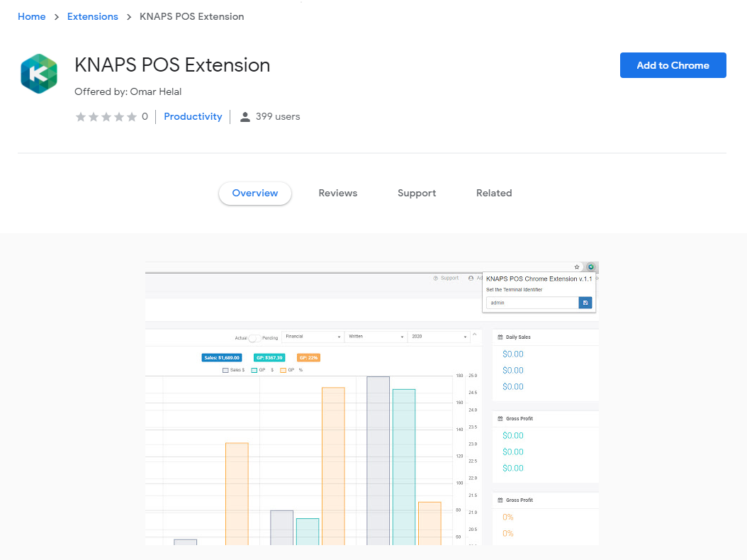
Task: Click the users icon next to 399 users
Action: [245, 116]
